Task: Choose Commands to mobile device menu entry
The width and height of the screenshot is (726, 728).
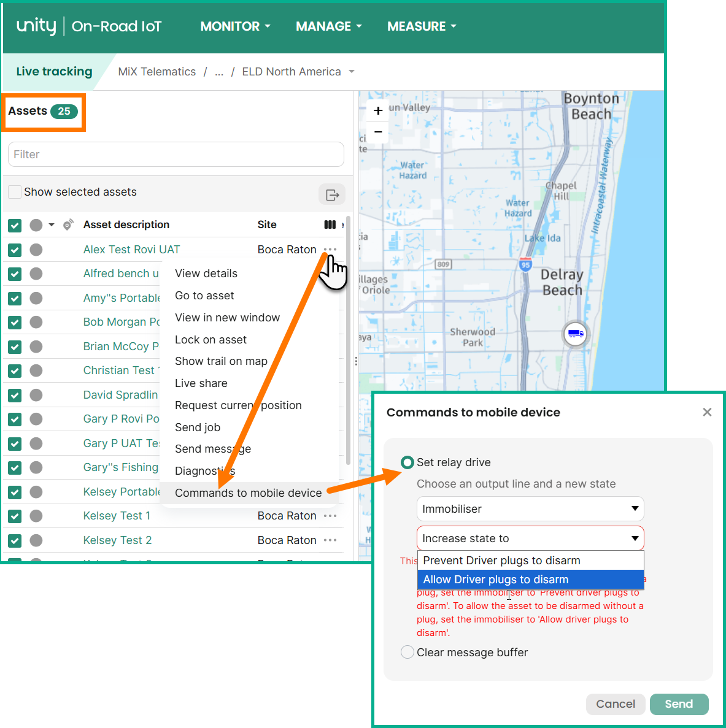Action: (x=248, y=493)
